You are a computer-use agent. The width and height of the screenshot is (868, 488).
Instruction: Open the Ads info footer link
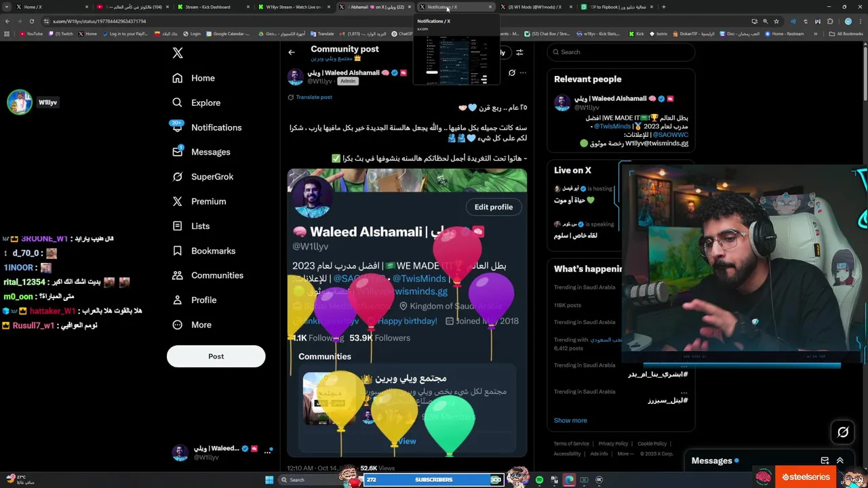(x=599, y=453)
